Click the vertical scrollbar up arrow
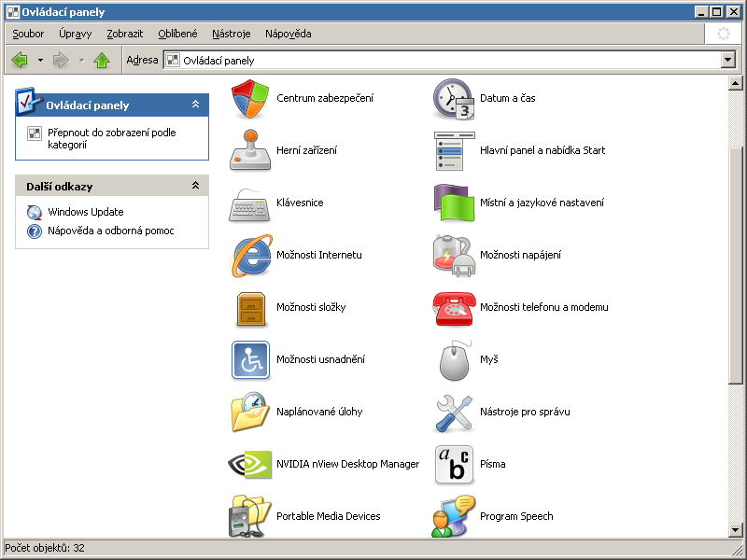 [735, 83]
